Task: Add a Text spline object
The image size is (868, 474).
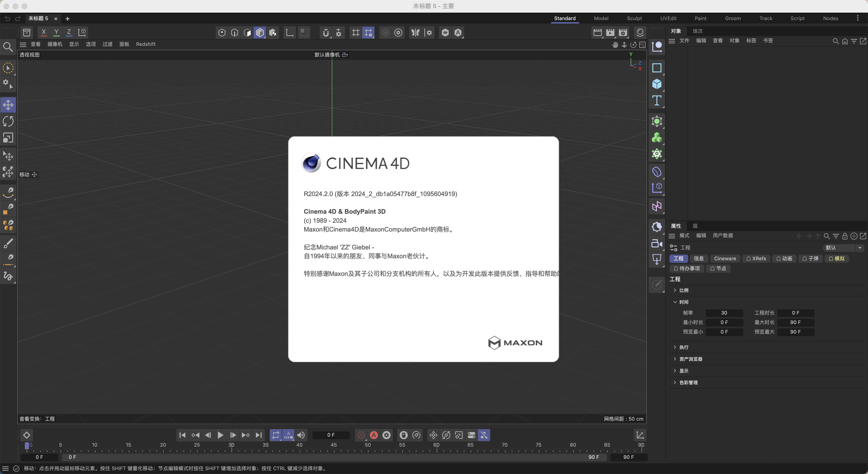Action: pyautogui.click(x=657, y=100)
